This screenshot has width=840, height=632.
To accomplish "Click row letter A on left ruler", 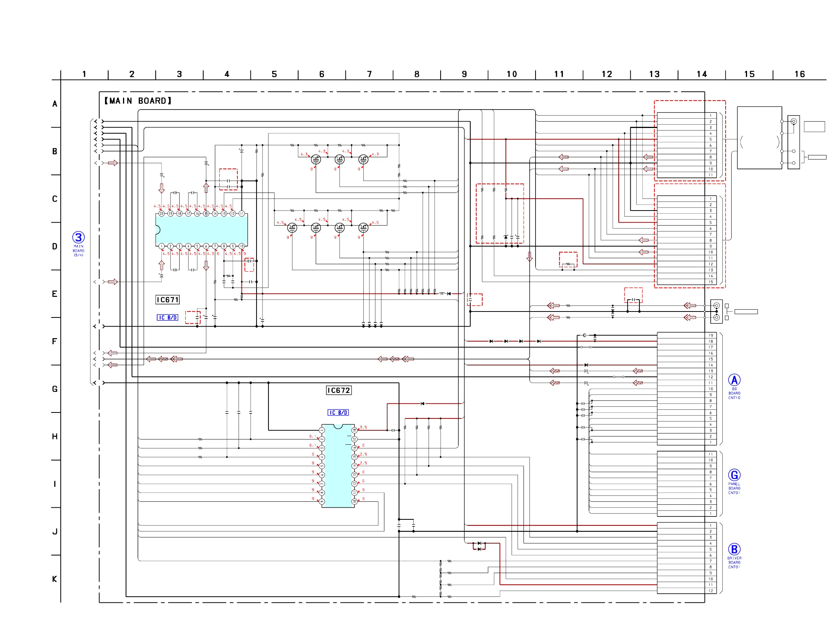I will (55, 104).
